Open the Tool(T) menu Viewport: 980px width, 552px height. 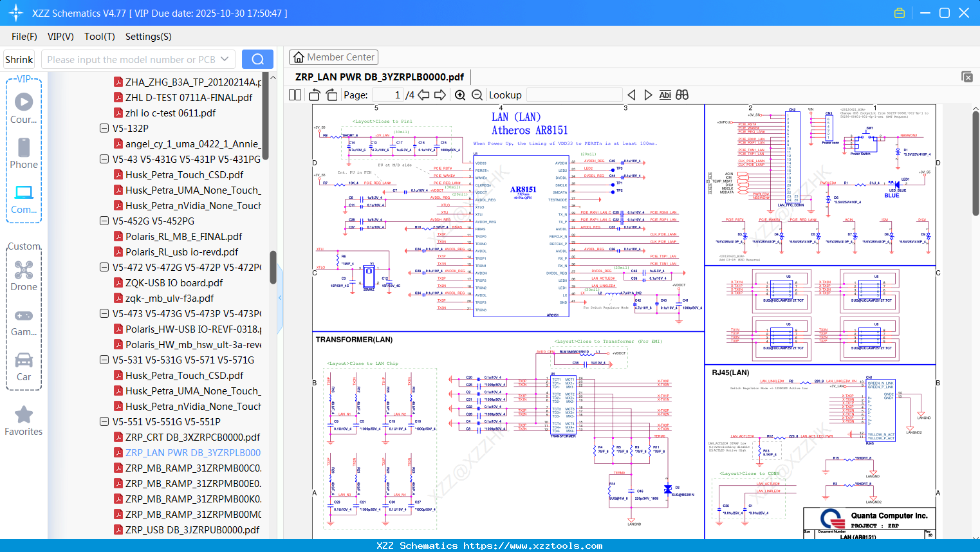point(99,37)
